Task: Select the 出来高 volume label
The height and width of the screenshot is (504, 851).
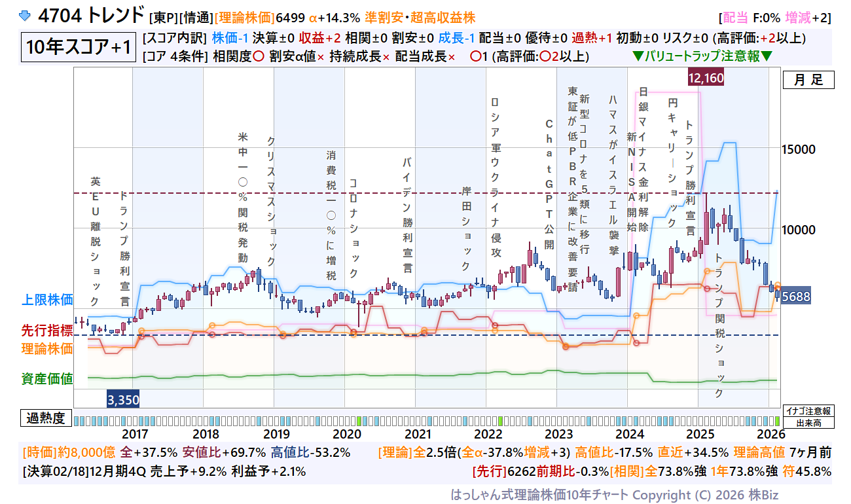Action: pyautogui.click(x=808, y=423)
